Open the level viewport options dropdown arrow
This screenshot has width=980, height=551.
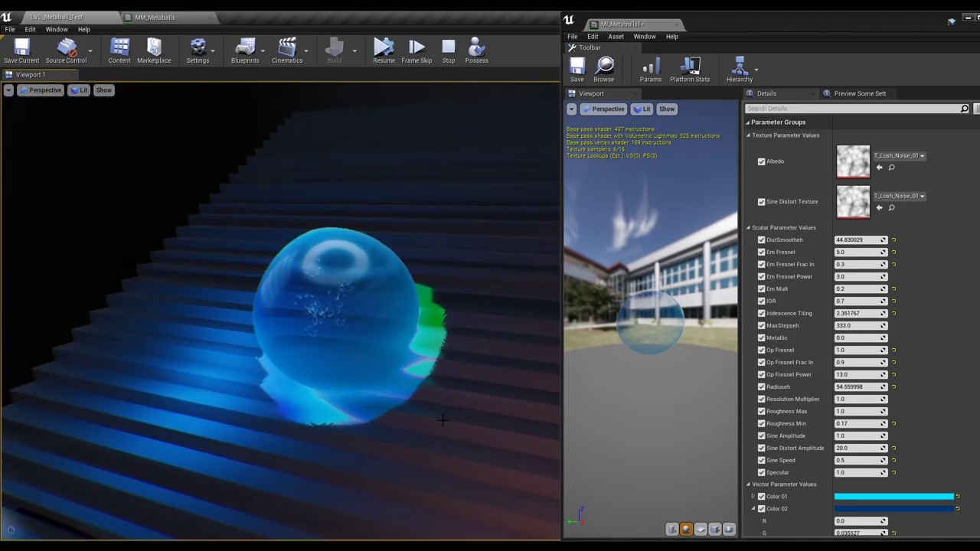pos(8,90)
